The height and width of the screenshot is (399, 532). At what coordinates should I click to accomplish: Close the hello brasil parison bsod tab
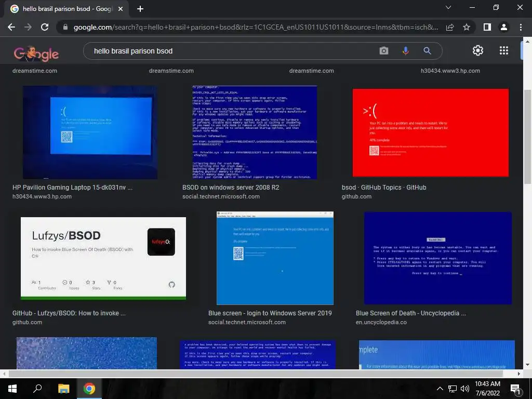click(121, 9)
